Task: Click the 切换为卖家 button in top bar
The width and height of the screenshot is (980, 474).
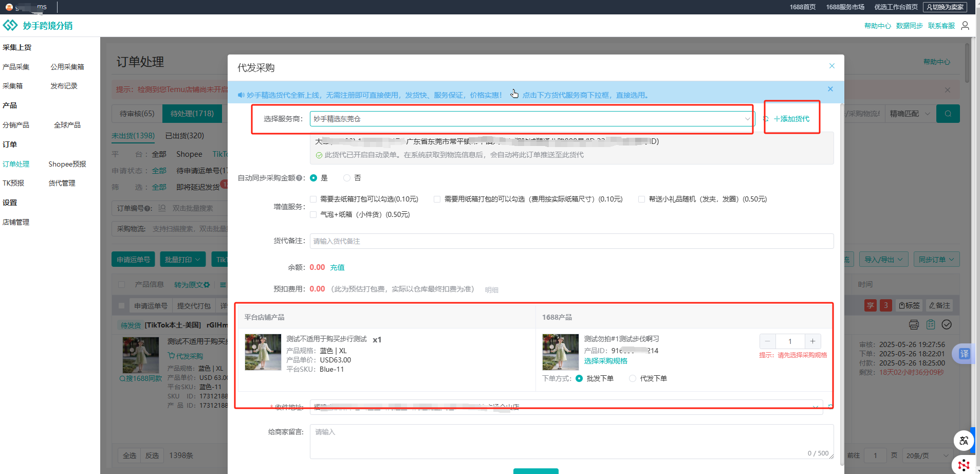Action: [x=945, y=7]
